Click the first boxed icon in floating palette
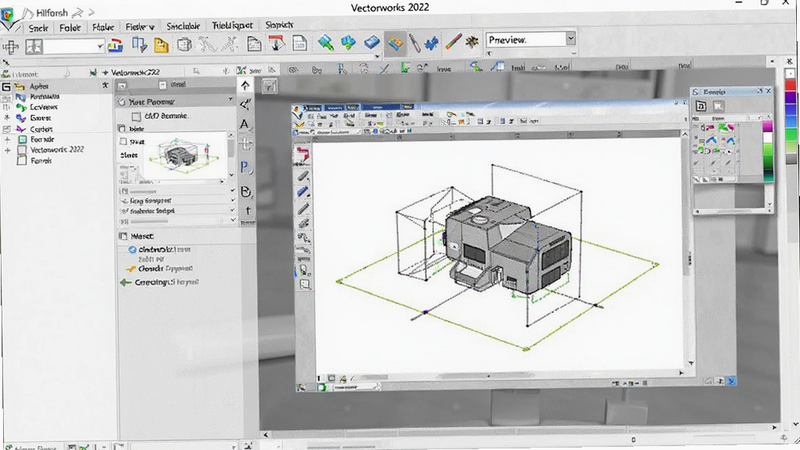The image size is (800, 450). 701,106
